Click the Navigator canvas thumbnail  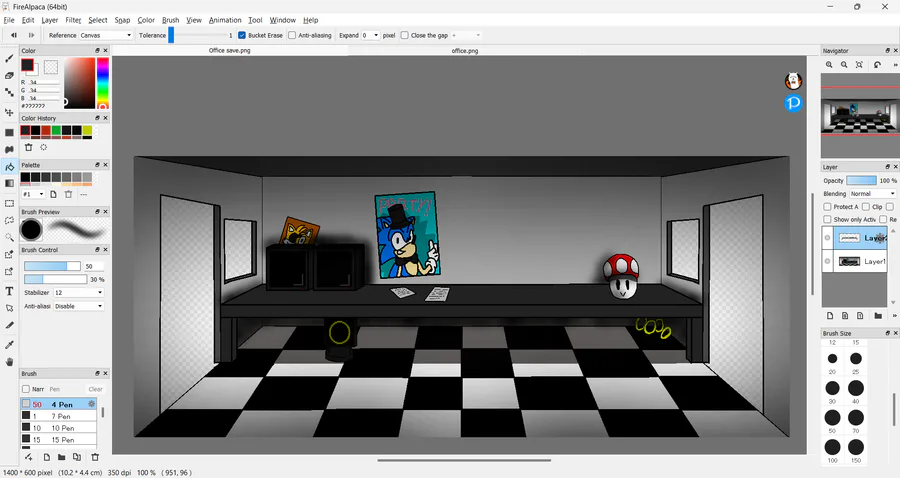click(x=858, y=115)
